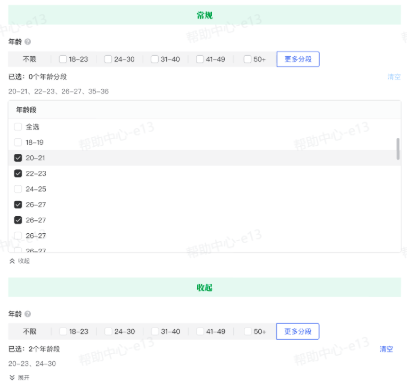Click the 已选: 2个年龄段 label
The width and height of the screenshot is (407, 383).
point(34,349)
